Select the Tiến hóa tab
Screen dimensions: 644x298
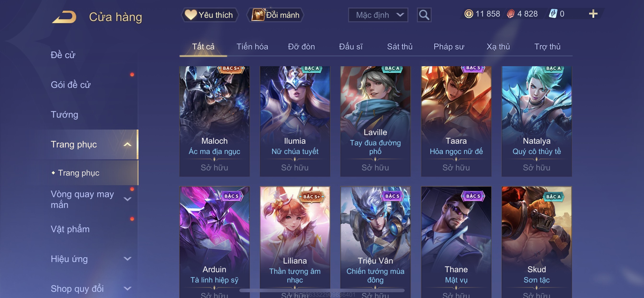(x=252, y=47)
